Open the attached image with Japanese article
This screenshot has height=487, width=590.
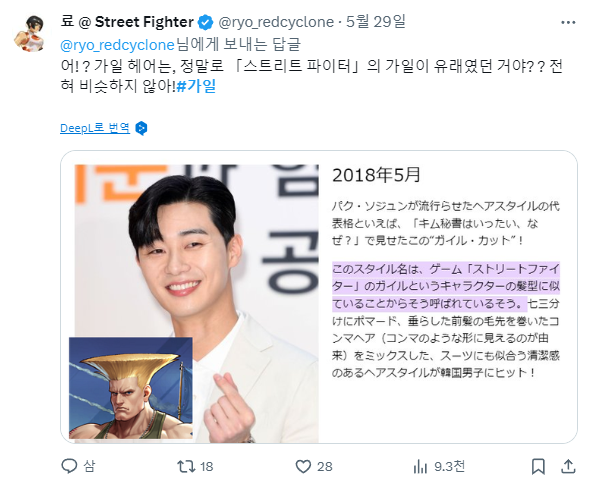319,297
